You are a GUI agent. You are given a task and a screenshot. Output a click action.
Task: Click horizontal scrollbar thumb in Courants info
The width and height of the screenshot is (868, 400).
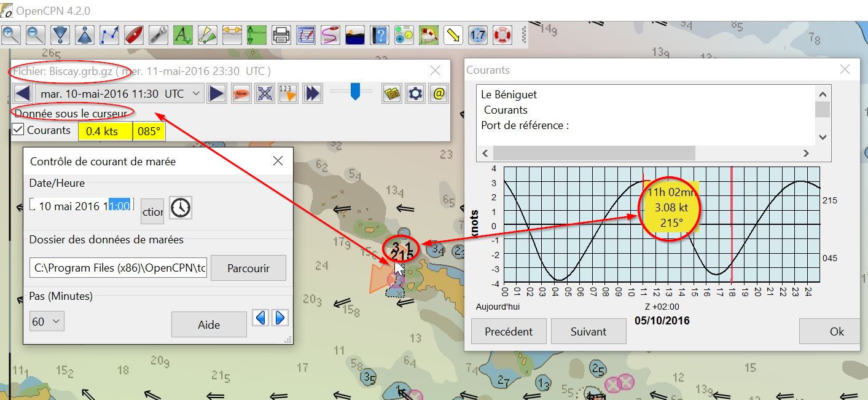coord(594,153)
